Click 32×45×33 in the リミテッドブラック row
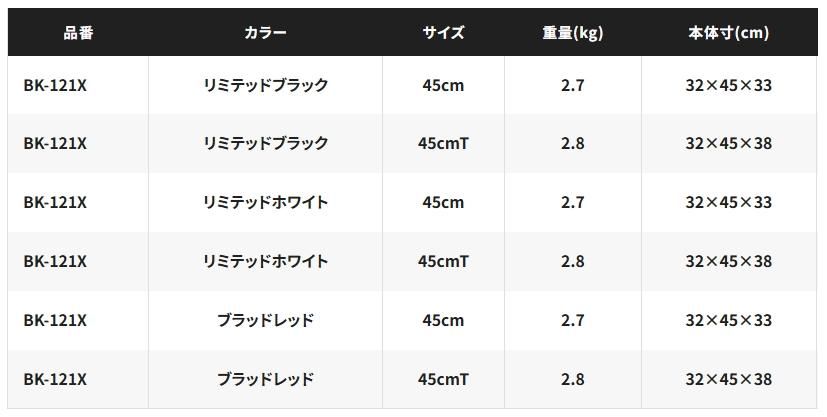Image resolution: width=827 pixels, height=417 pixels. (728, 85)
